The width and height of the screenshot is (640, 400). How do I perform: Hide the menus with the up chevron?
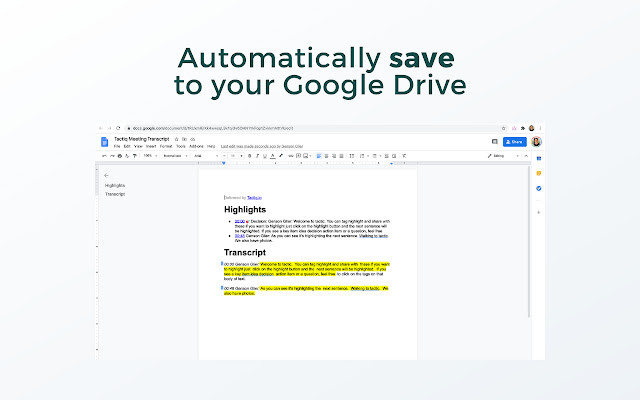pyautogui.click(x=527, y=156)
